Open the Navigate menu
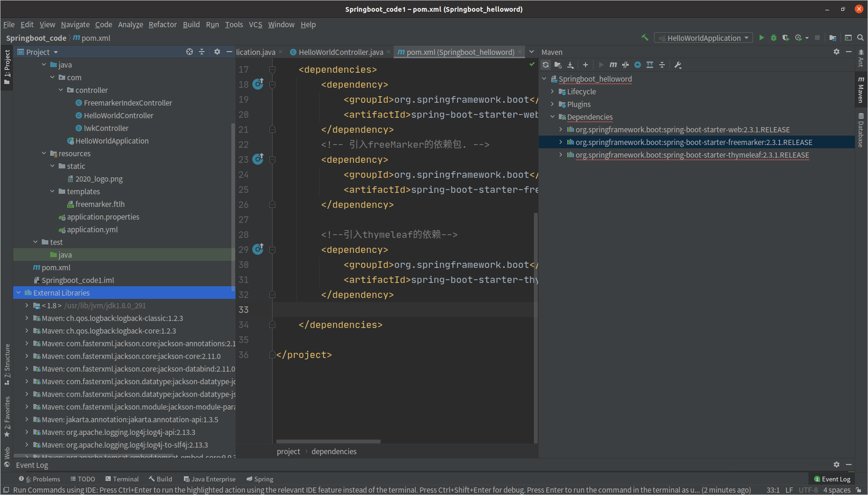 [x=75, y=24]
